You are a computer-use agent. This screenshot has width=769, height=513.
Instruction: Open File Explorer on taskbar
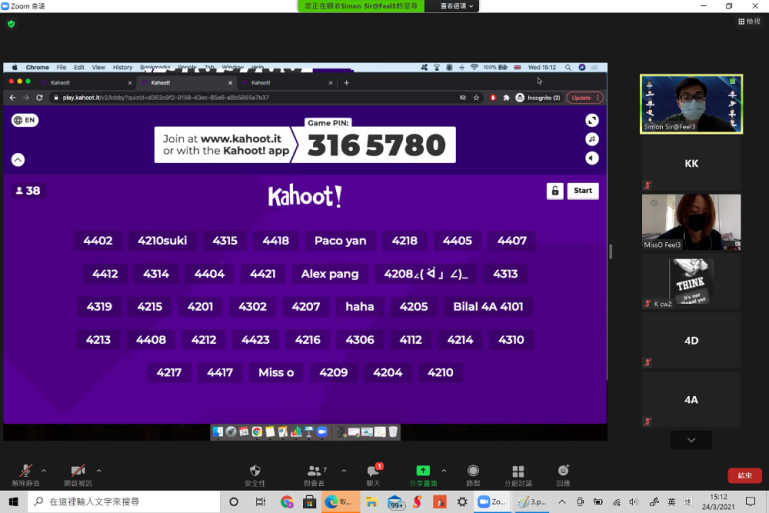pyautogui.click(x=371, y=502)
